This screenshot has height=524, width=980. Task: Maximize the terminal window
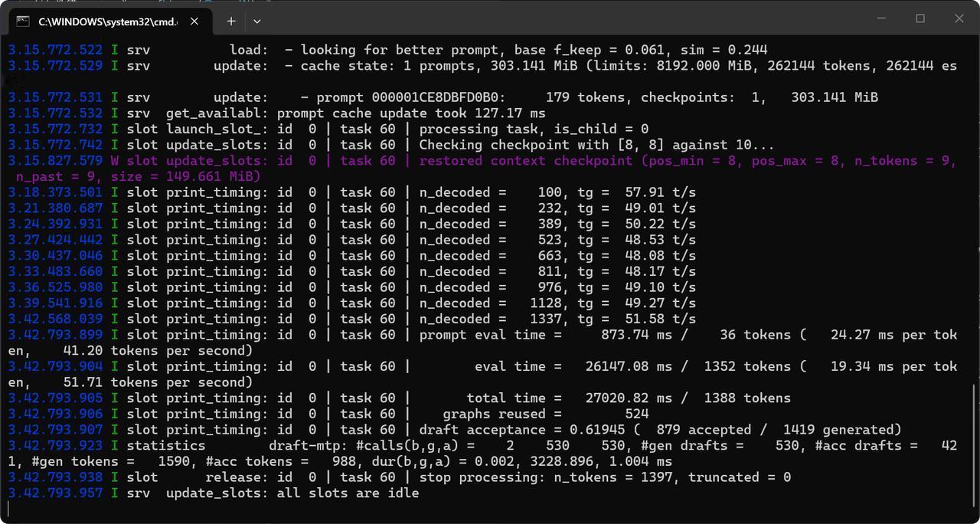[920, 18]
